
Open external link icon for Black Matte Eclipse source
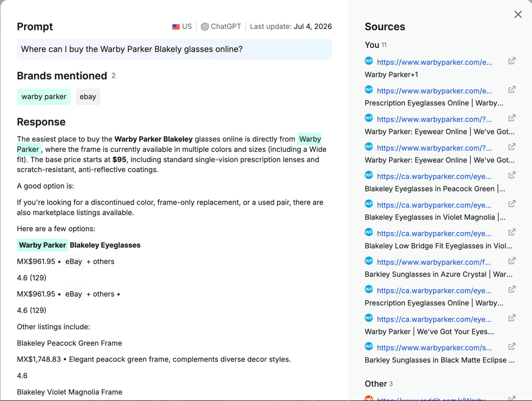click(512, 346)
